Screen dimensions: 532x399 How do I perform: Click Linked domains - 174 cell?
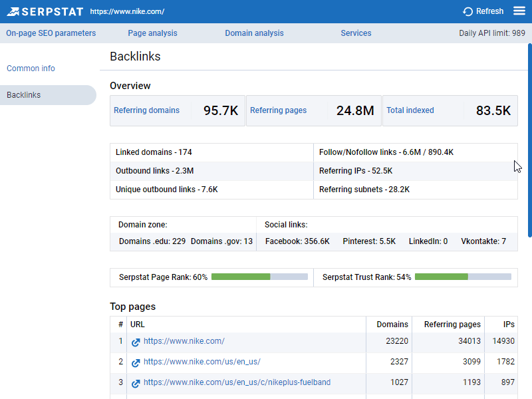pyautogui.click(x=211, y=152)
